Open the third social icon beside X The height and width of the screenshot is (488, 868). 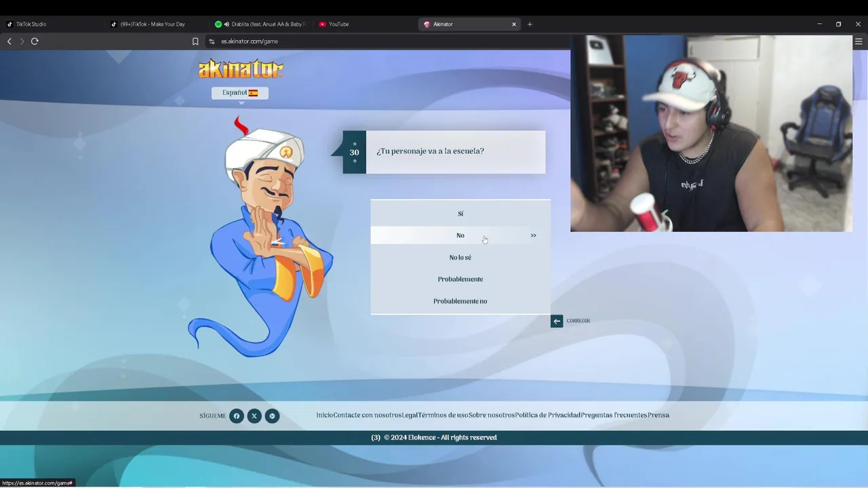click(x=272, y=416)
